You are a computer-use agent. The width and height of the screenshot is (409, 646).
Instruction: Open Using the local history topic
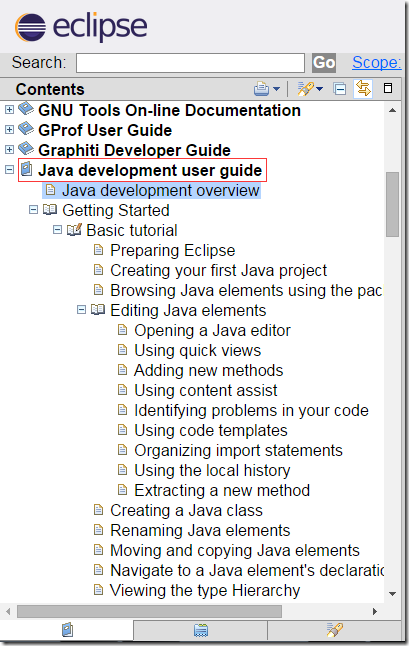click(x=212, y=470)
